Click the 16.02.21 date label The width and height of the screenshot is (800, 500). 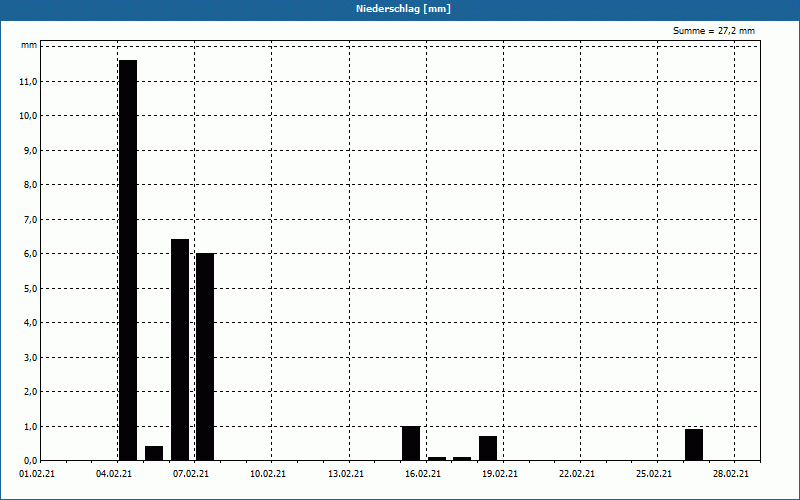423,474
